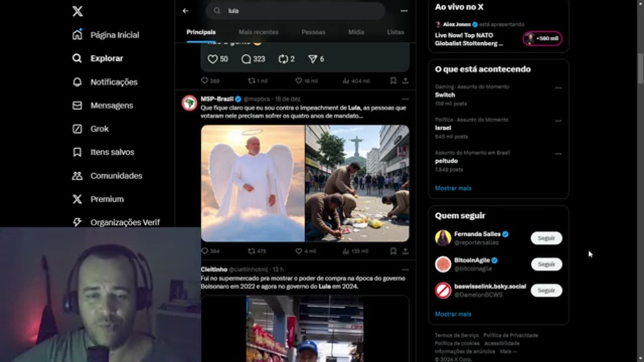Open the angel Lula image
The image size is (644, 362).
tap(253, 184)
